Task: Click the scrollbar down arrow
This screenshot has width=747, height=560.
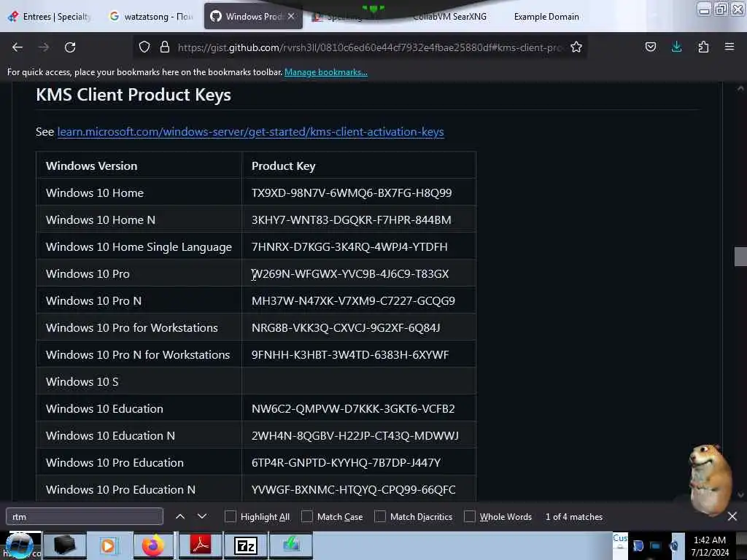Action: pyautogui.click(x=740, y=495)
